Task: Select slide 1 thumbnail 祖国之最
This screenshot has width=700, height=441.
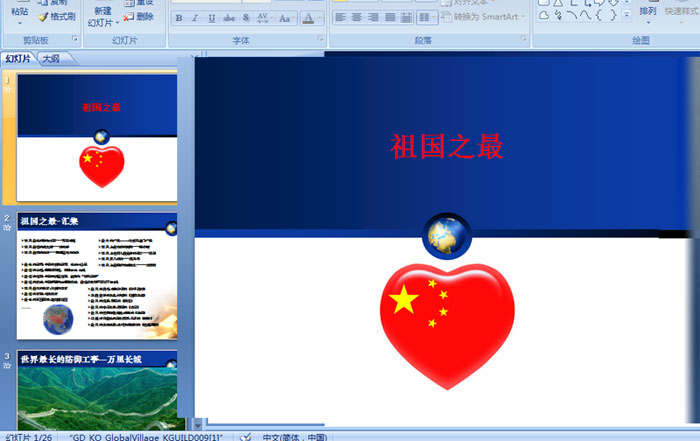Action: [97, 137]
